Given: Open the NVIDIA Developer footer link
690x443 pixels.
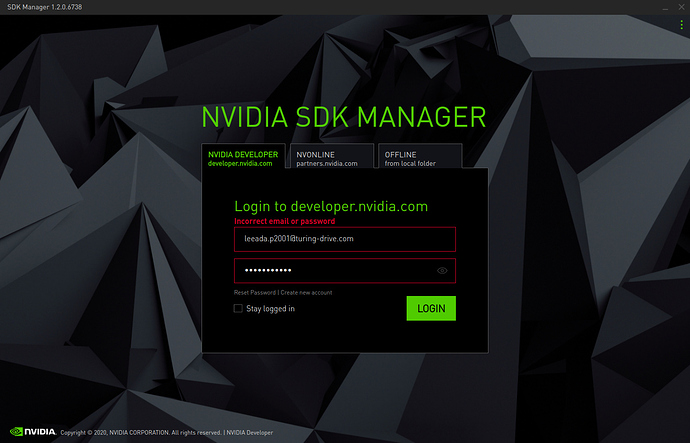Looking at the screenshot, I should 250,432.
